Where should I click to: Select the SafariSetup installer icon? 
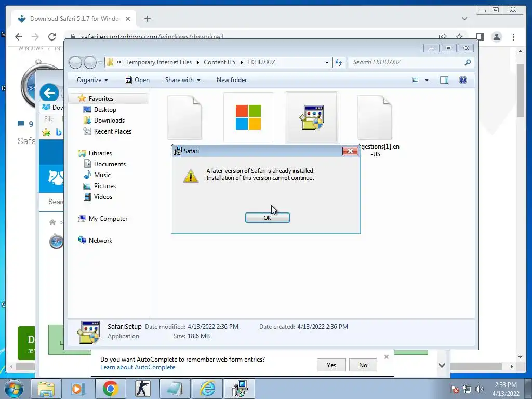(x=312, y=117)
